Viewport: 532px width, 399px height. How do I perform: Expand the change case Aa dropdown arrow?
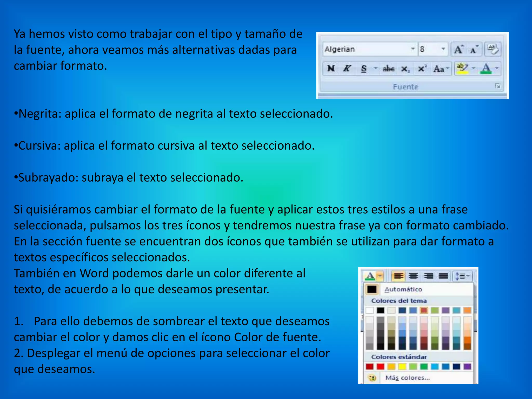(x=448, y=69)
